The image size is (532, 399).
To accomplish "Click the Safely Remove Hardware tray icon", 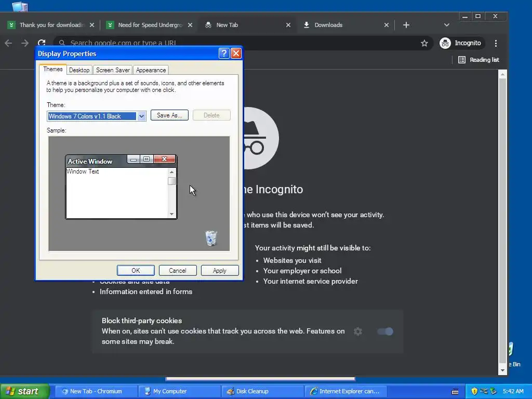I will click(x=494, y=391).
